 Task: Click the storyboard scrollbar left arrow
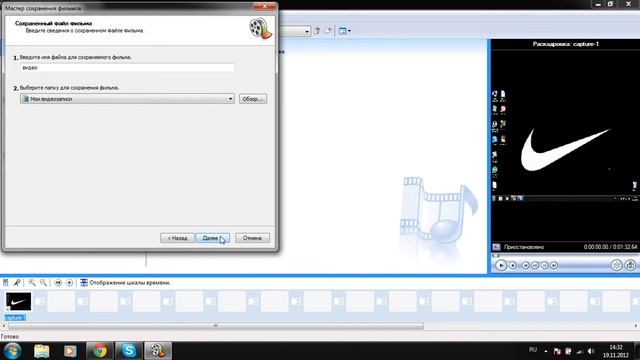[4, 326]
